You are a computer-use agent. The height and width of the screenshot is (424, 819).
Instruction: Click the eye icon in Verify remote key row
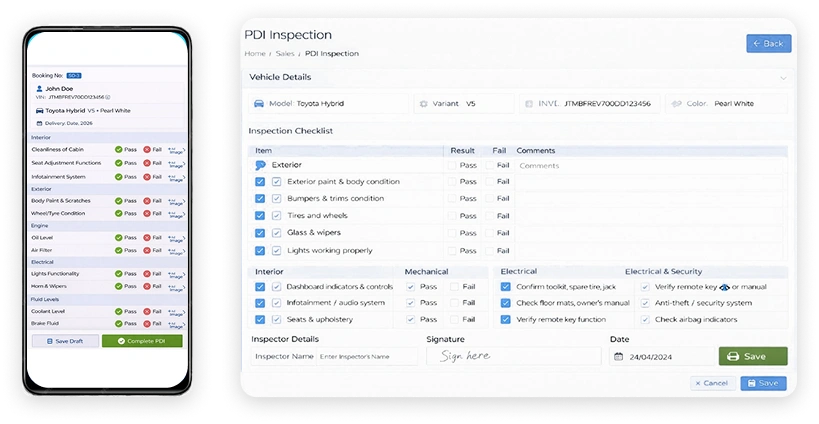(724, 287)
